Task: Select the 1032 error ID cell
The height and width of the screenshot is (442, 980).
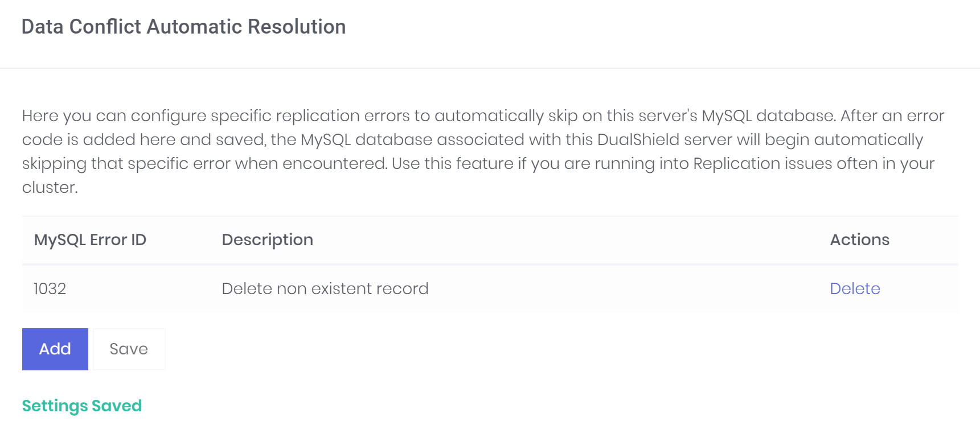Action: click(x=50, y=288)
